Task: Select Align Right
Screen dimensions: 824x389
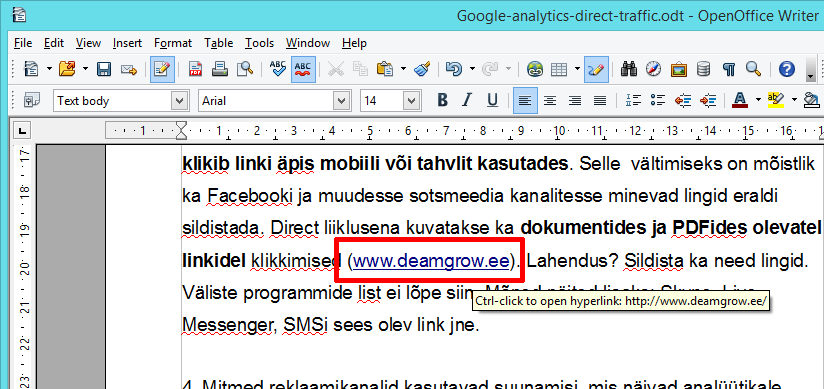Action: 575,100
